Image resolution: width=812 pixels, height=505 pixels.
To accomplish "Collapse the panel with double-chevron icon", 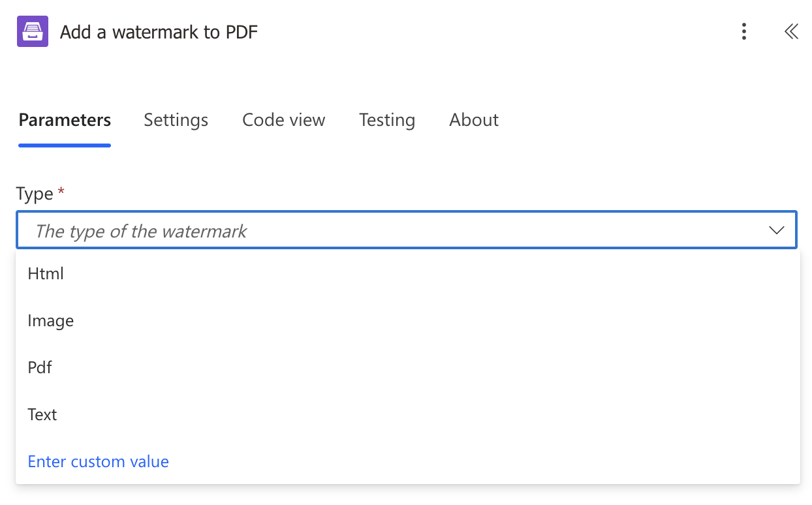I will pos(791,32).
